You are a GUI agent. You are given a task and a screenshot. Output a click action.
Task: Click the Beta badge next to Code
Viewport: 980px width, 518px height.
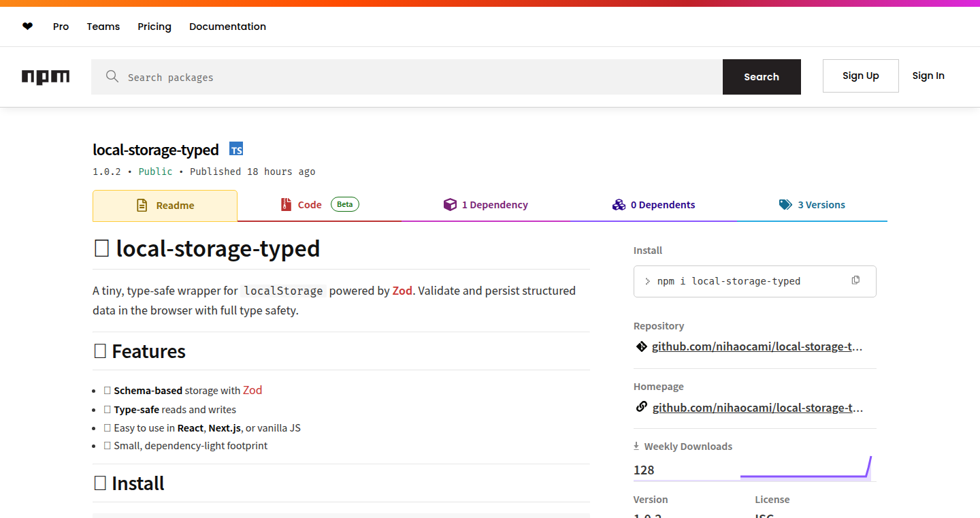(x=345, y=204)
